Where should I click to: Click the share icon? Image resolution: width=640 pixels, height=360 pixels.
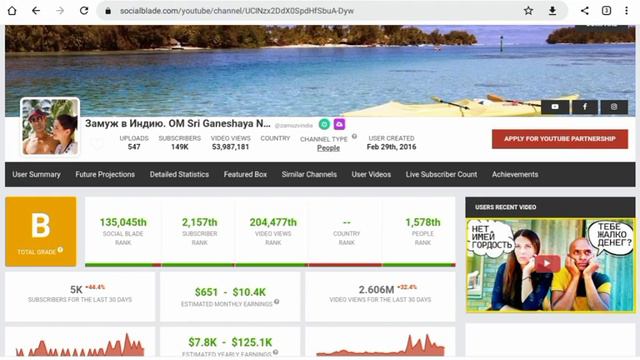coord(584,11)
